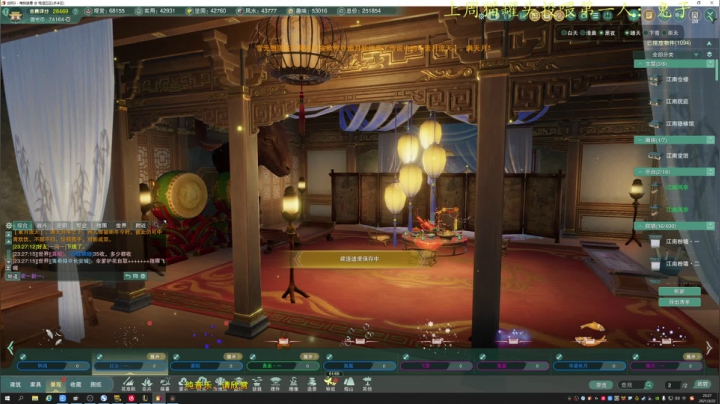Select the 花草 flowers category icon
Screen dimensions: 720x404
146,384
